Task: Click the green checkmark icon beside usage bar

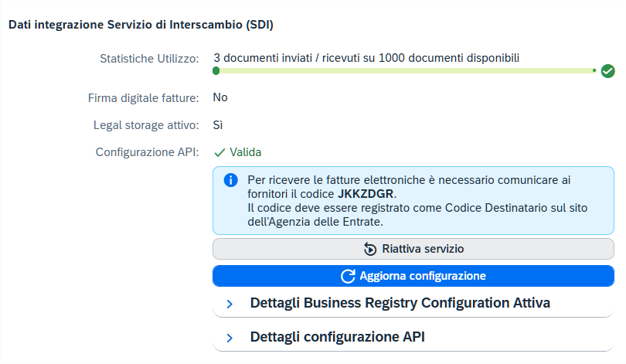Action: tap(607, 71)
